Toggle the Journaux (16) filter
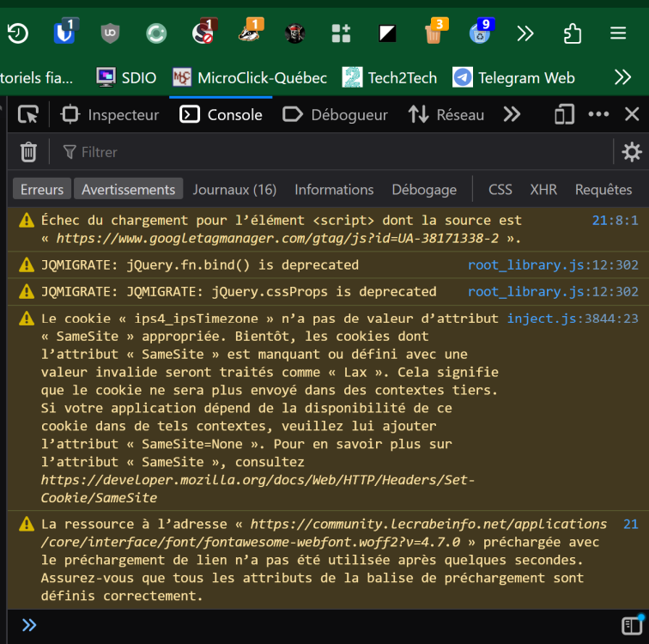This screenshot has width=649, height=644. [x=234, y=190]
